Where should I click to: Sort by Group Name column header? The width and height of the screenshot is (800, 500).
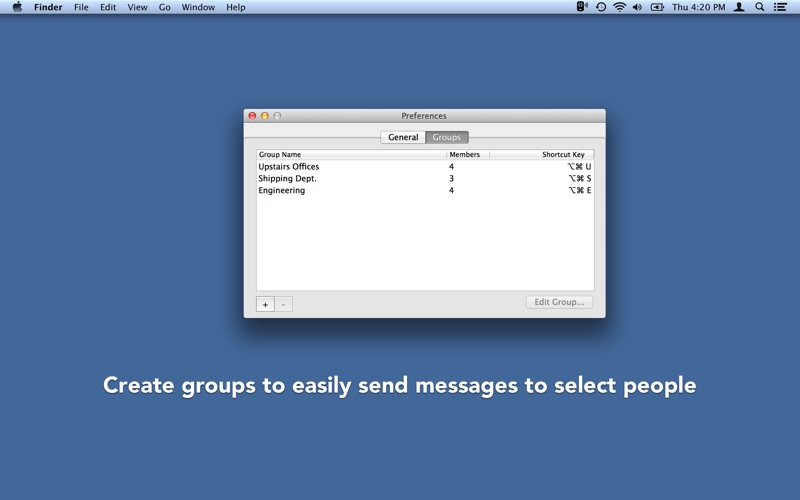coord(352,155)
